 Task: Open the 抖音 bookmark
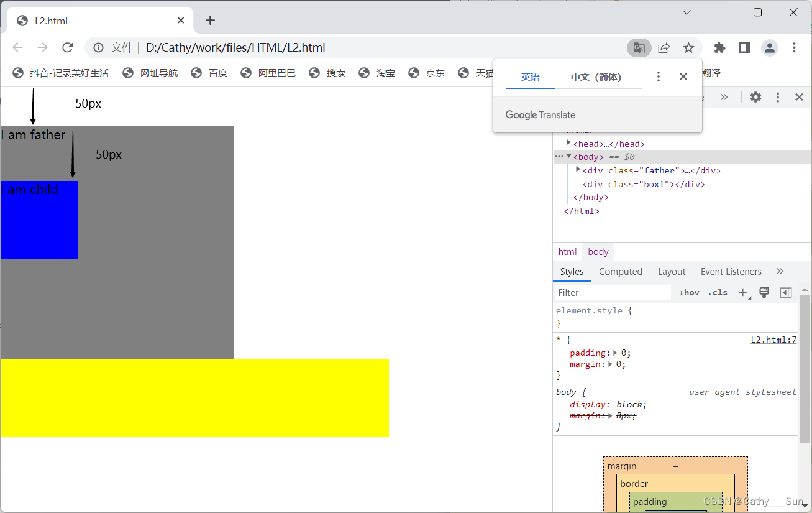click(x=60, y=73)
